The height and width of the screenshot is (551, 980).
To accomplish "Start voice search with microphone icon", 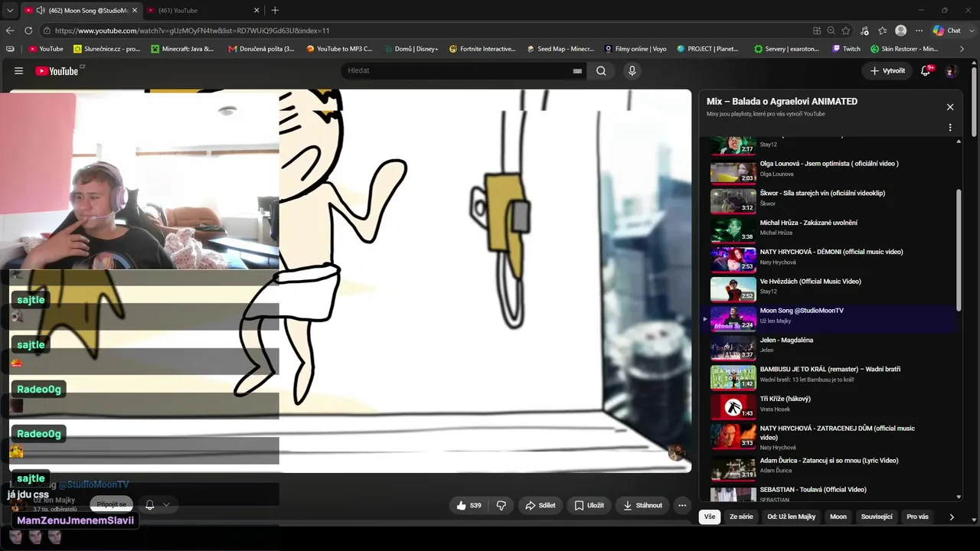I will tap(632, 70).
